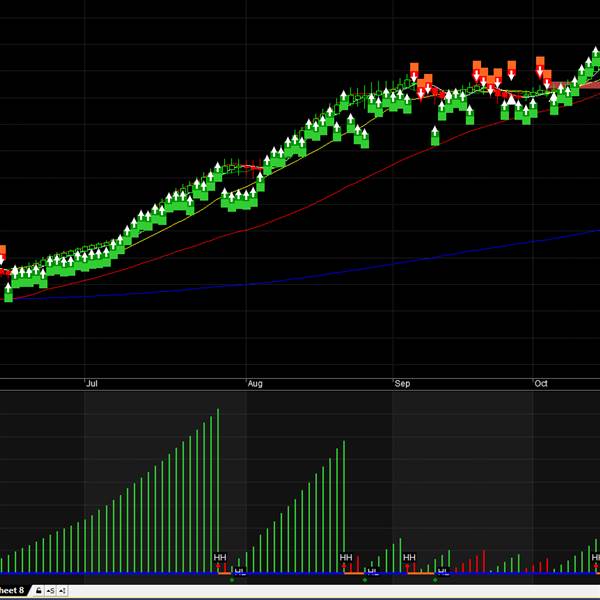
Task: Click the Aug label on the time axis
Action: (255, 383)
